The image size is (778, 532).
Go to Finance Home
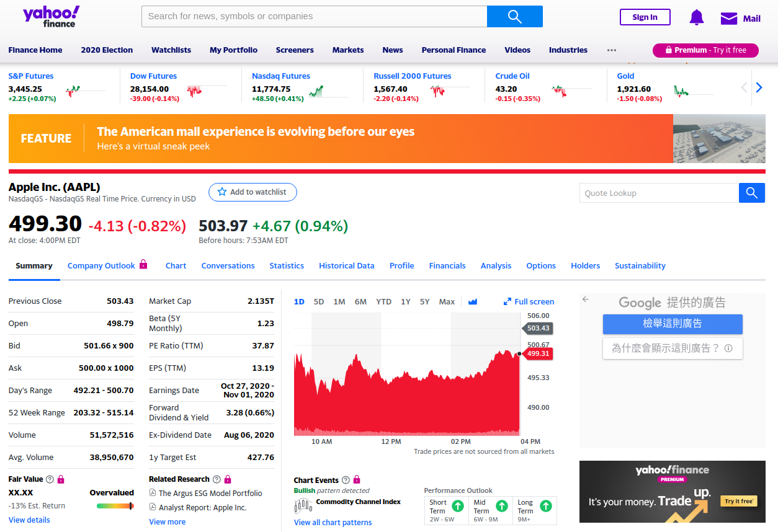pyautogui.click(x=35, y=50)
